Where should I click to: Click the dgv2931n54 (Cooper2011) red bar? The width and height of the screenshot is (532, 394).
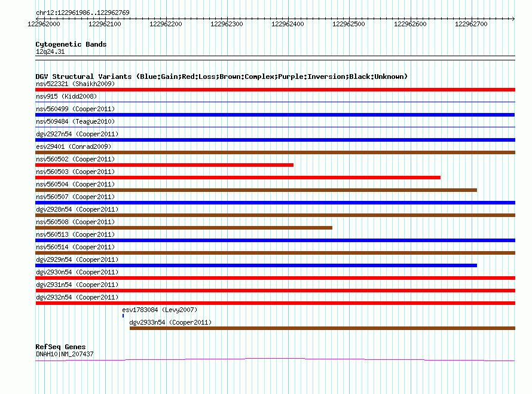(275, 291)
